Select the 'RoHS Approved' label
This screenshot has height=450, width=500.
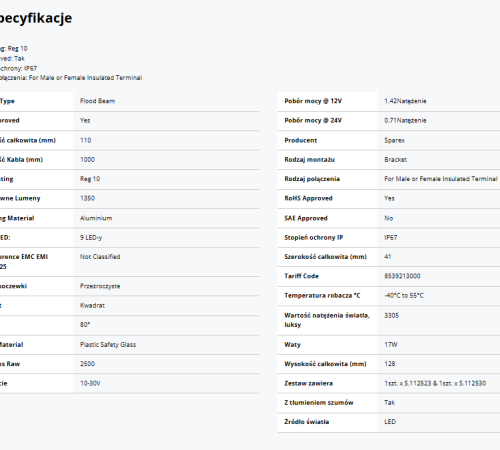(x=308, y=198)
